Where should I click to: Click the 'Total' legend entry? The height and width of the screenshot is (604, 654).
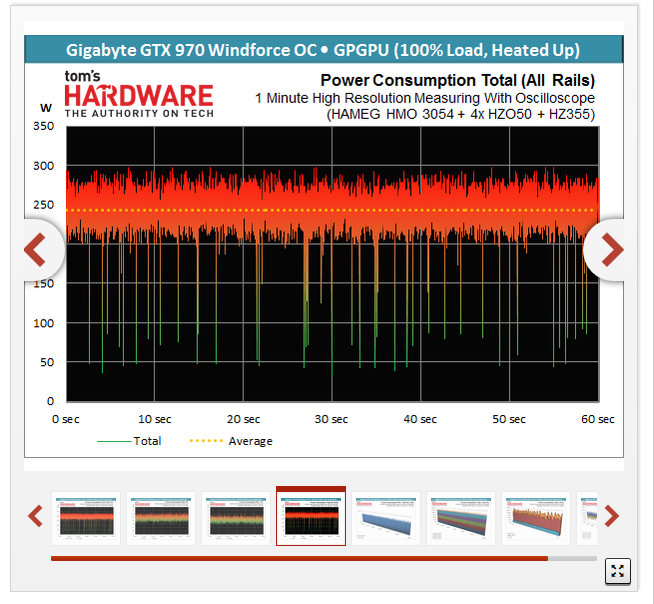point(129,441)
